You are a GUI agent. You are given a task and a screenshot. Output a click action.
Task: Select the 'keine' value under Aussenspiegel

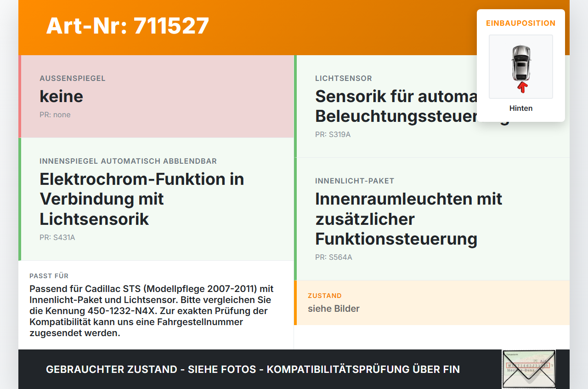[62, 96]
